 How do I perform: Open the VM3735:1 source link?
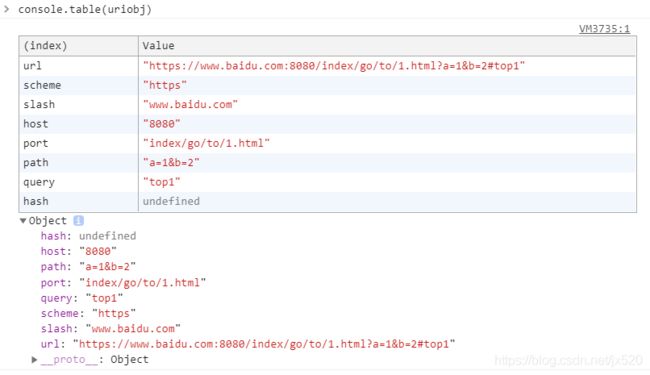(x=604, y=29)
